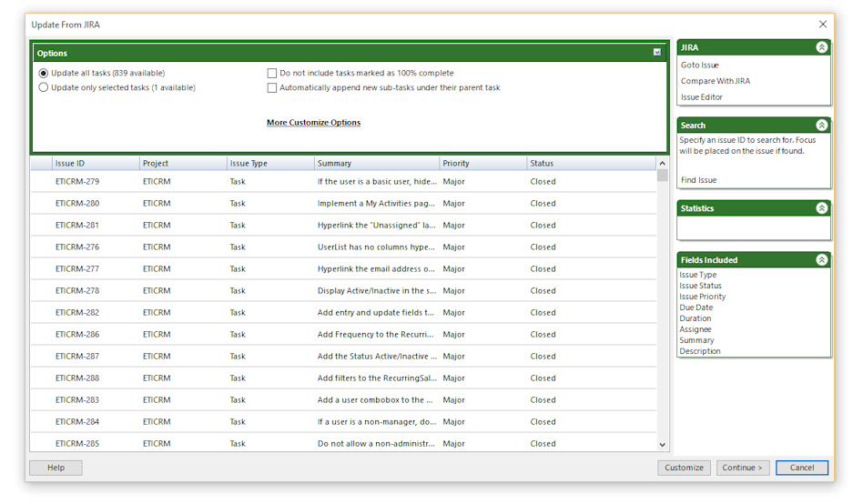
Task: Click 'Issue Type' in Fields Included list
Action: [698, 275]
